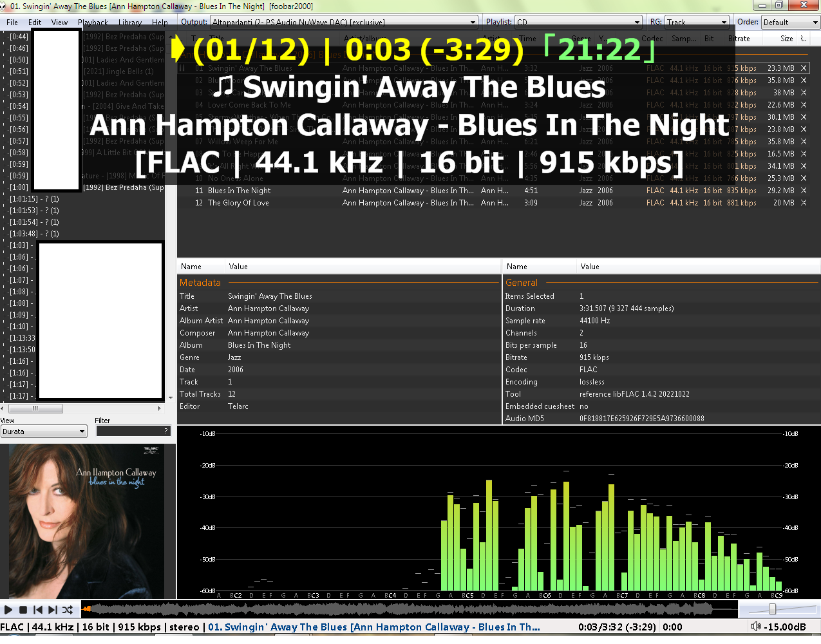
Task: Click the status bar track title link
Action: tap(374, 627)
